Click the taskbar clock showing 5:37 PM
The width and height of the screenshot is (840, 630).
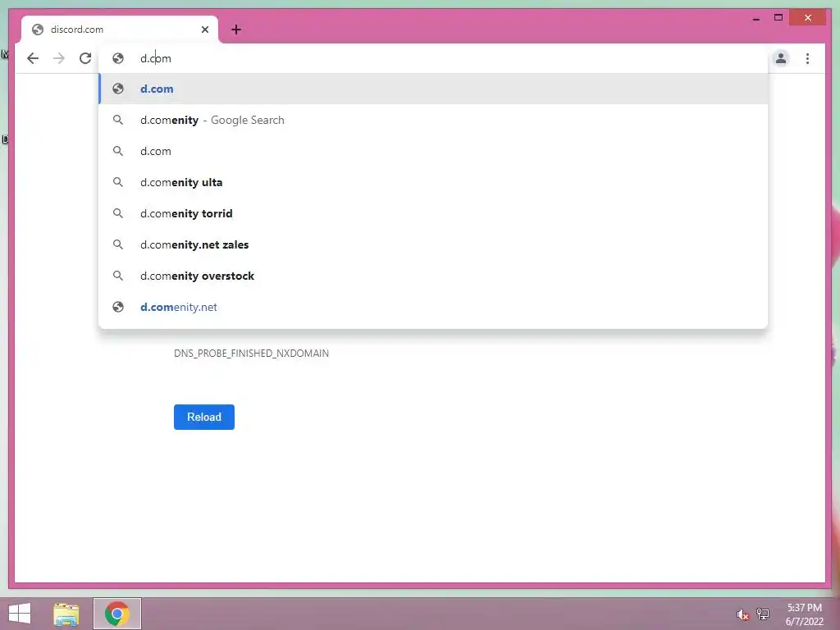[x=804, y=614]
